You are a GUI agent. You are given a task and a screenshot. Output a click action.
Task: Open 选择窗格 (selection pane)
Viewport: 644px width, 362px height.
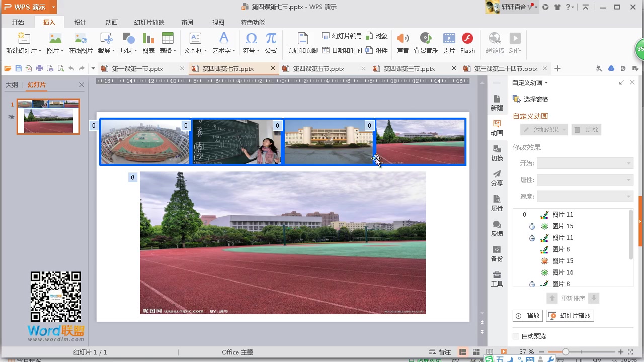(530, 100)
